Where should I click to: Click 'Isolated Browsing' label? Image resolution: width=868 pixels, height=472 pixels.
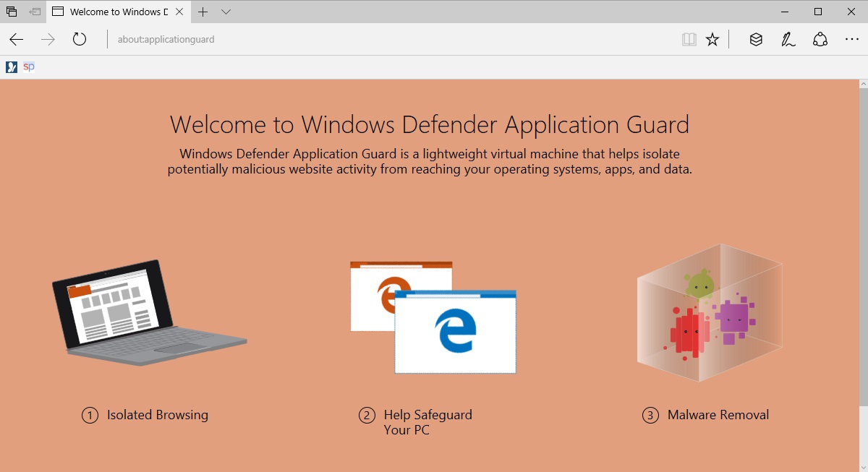[x=158, y=415]
